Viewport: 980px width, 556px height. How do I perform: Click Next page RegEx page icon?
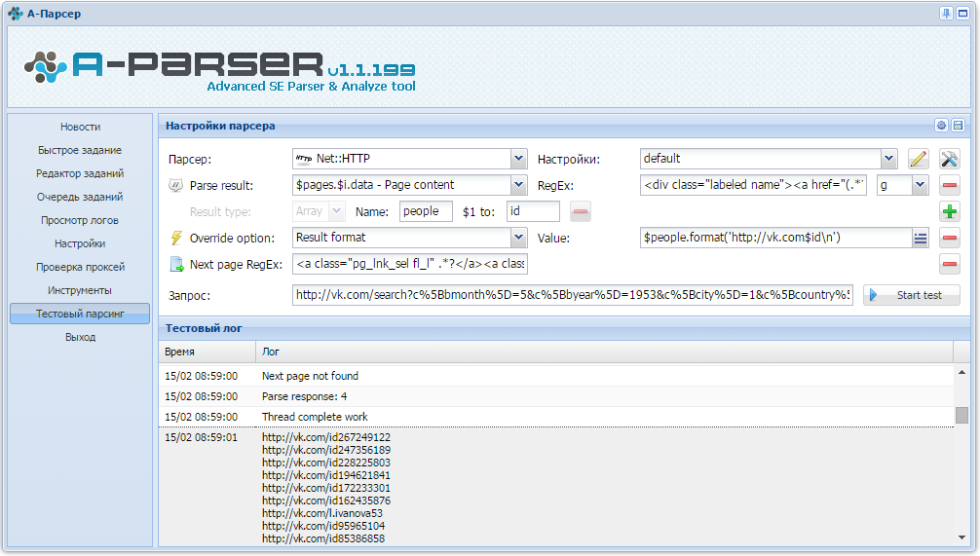176,264
